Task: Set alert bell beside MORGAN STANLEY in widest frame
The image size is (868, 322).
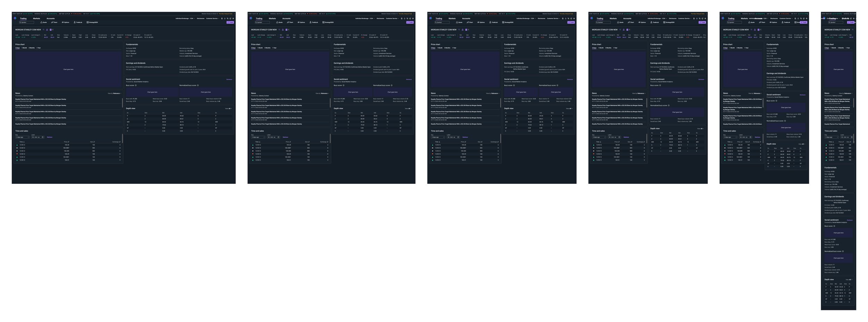Action: 47,30
